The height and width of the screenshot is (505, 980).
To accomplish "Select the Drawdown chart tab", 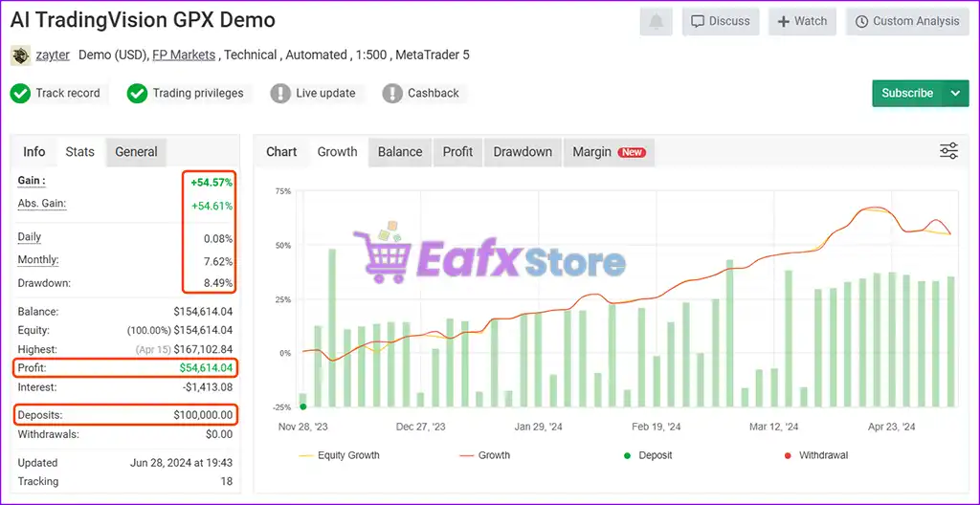I will pyautogui.click(x=523, y=152).
